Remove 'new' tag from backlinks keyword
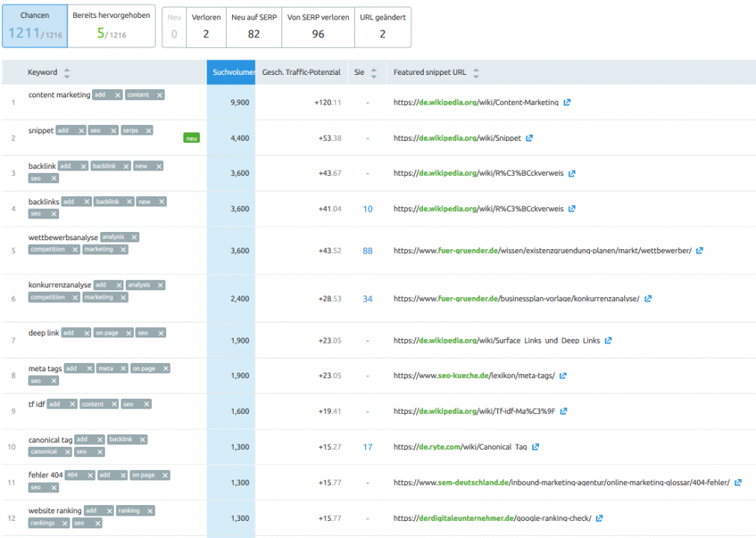 pyautogui.click(x=162, y=202)
